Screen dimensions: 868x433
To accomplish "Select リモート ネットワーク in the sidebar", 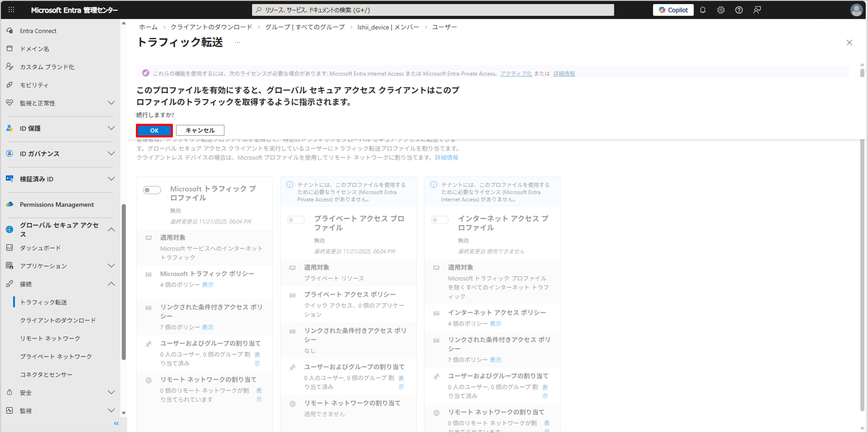I will coord(50,338).
